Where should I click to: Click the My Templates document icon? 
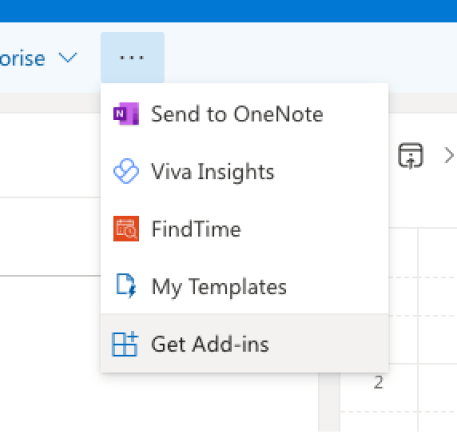pyautogui.click(x=126, y=286)
